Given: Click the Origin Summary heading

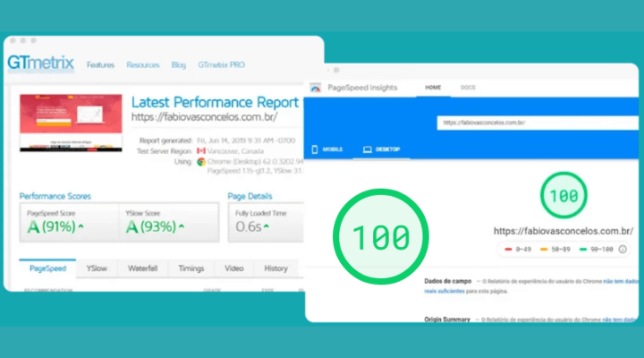Looking at the screenshot, I should pyautogui.click(x=447, y=319).
